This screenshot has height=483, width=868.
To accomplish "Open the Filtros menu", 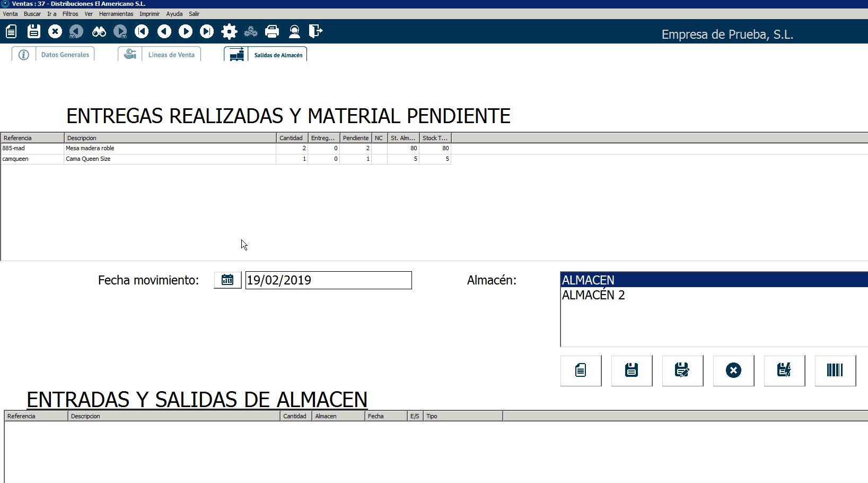I will (x=70, y=14).
